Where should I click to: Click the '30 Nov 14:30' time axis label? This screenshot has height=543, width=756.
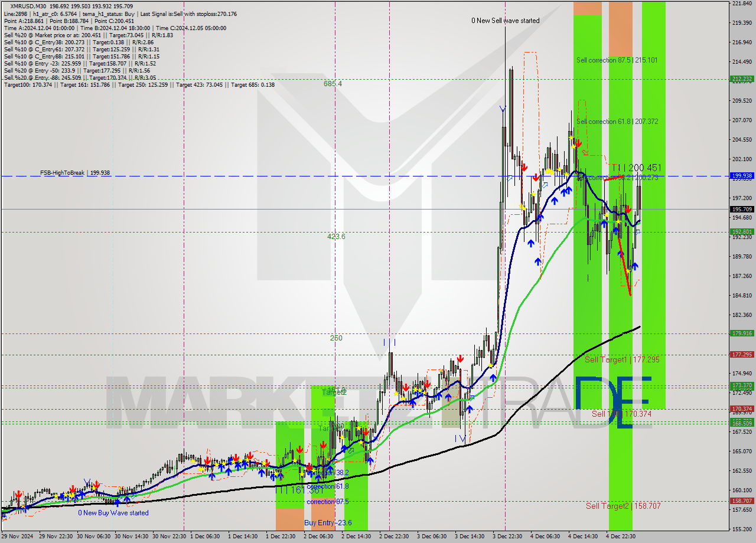(132, 537)
